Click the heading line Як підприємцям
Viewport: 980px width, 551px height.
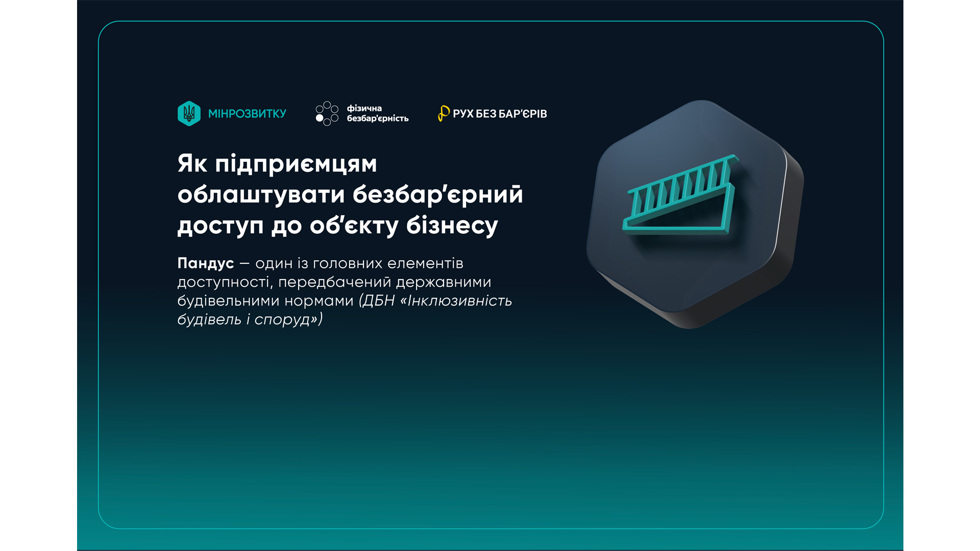click(277, 164)
